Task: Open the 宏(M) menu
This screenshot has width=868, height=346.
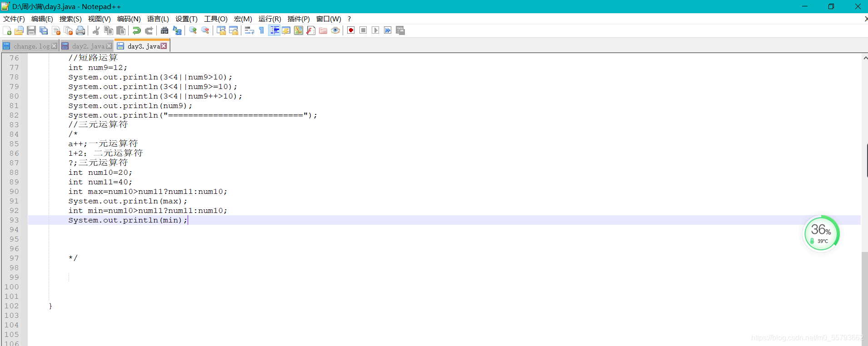Action: click(x=243, y=19)
